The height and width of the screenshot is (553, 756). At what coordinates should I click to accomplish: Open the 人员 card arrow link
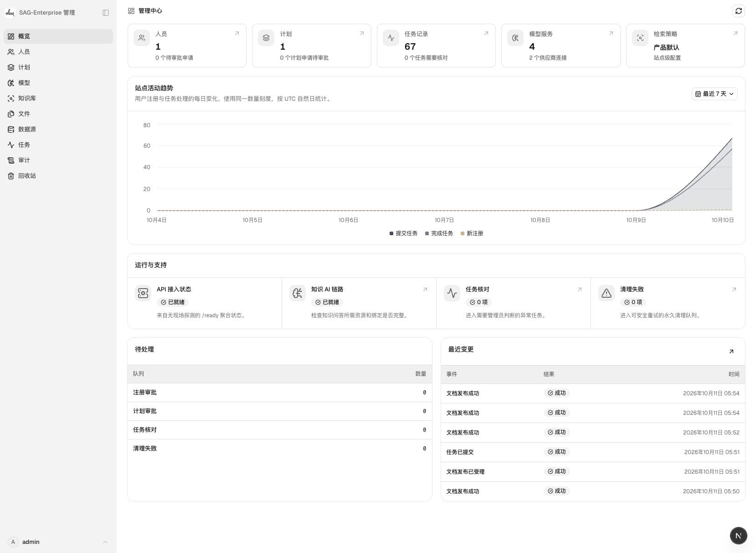237,33
